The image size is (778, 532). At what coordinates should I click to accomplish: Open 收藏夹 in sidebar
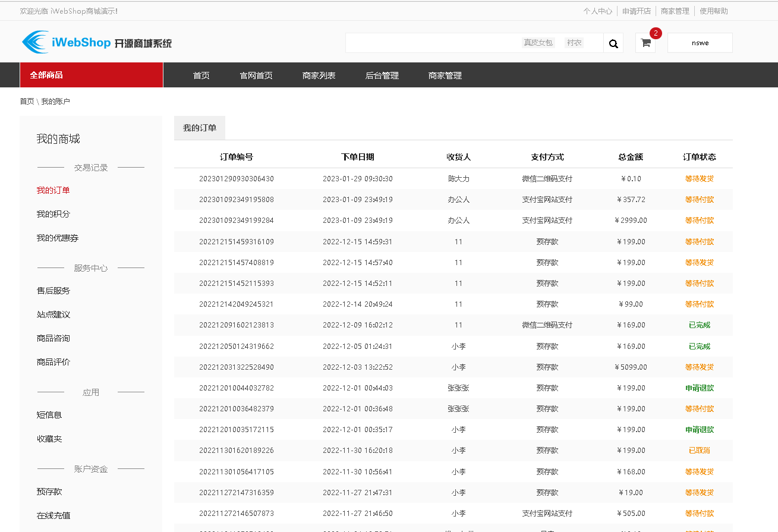coord(49,439)
